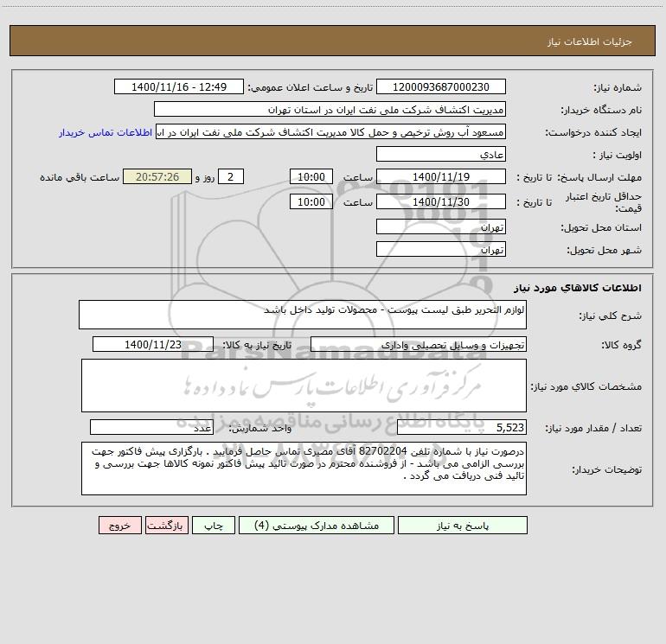
Task: Click the اطلاعات کالاهای مورد نیاز section heading
Action: point(577,288)
